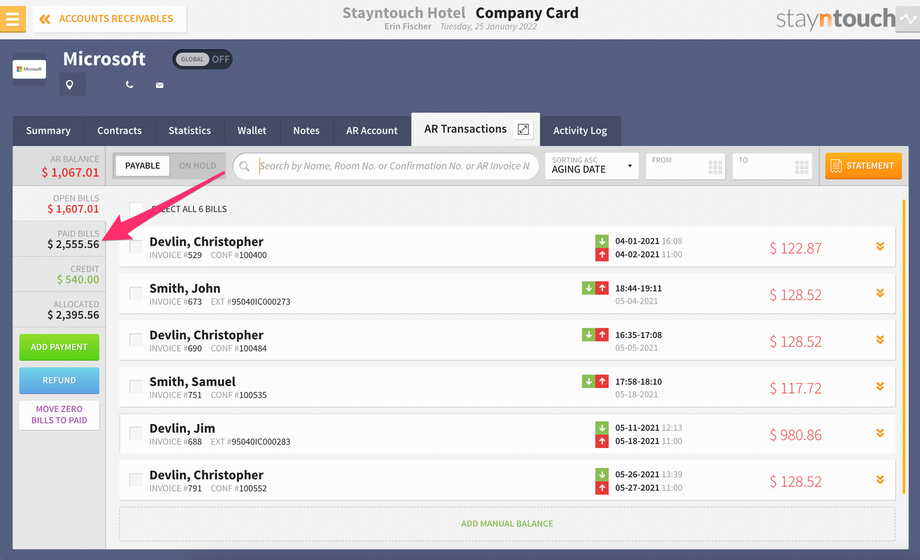Check the box for invoice #751
Viewport: 920px width, 560px height.
tap(136, 387)
